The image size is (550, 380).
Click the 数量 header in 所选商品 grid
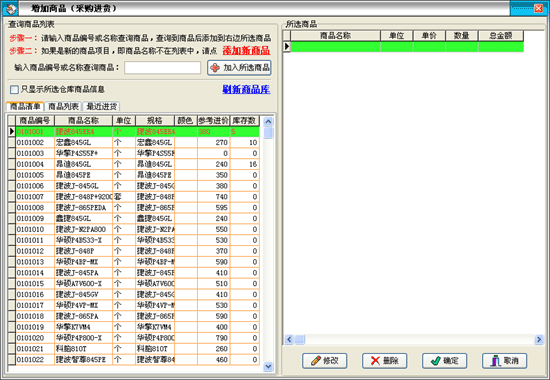tap(462, 35)
